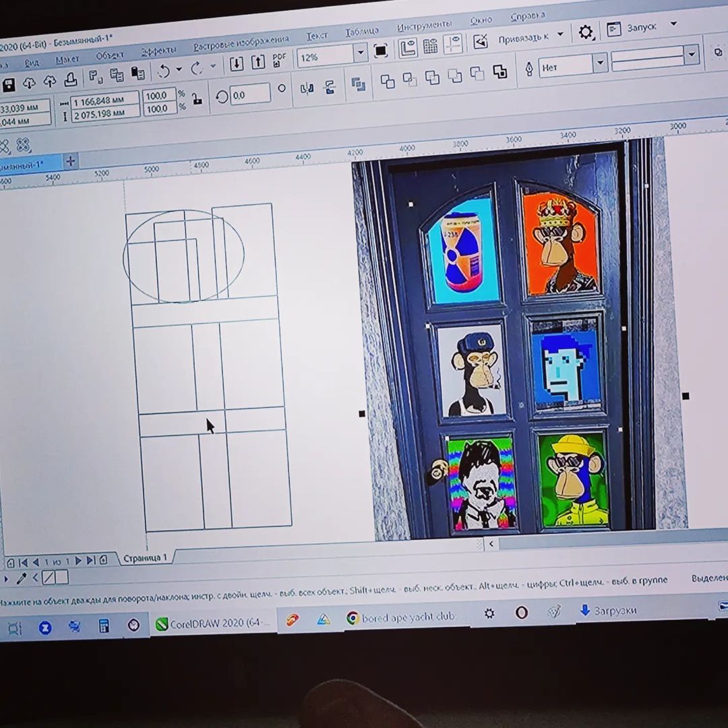Click the no-fill color swatch with diagonal line
The width and height of the screenshot is (728, 728).
[x=49, y=578]
